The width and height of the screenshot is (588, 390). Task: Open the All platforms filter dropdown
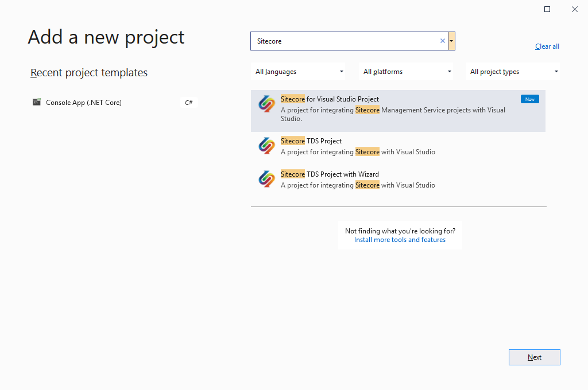pyautogui.click(x=406, y=72)
